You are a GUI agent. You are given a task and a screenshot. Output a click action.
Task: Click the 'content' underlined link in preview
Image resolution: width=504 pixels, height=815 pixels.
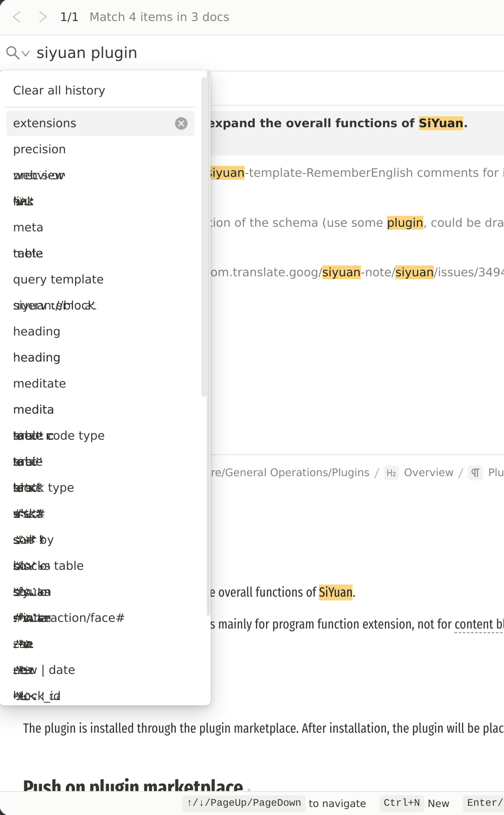[473, 624]
